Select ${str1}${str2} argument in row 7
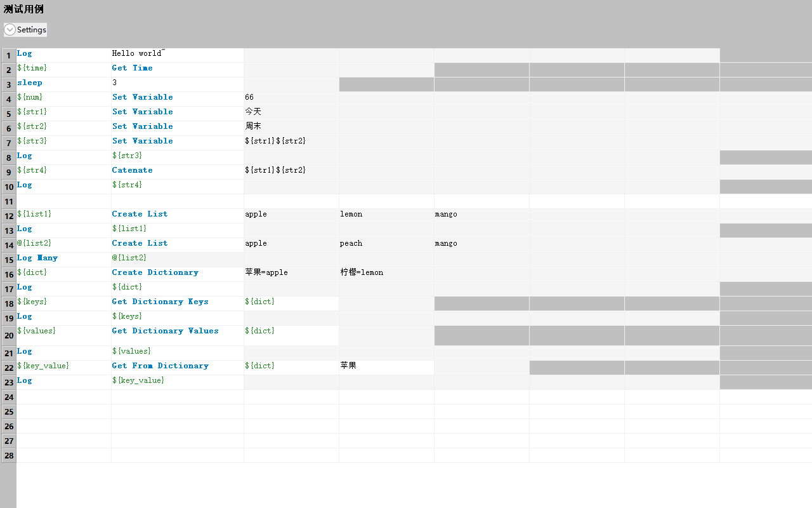The image size is (812, 508). pos(291,143)
